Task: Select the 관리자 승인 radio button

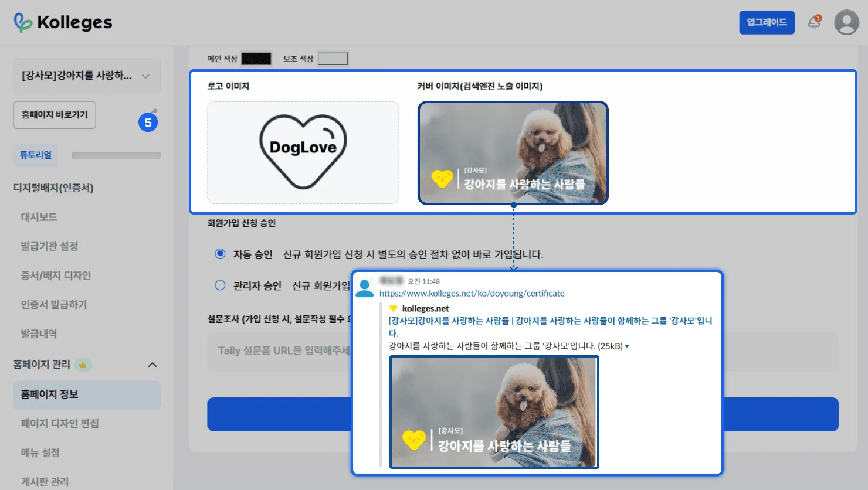Action: 220,285
